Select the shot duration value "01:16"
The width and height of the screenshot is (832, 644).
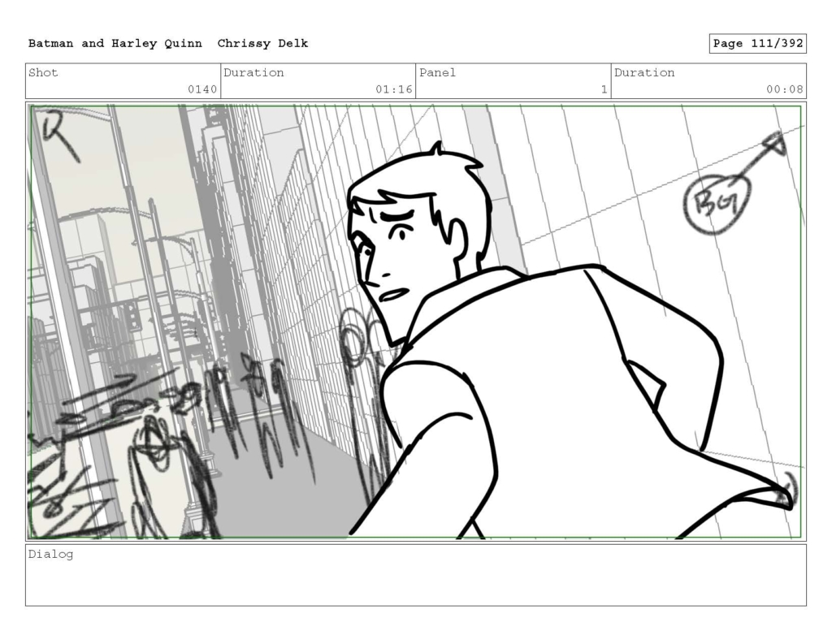tap(394, 89)
